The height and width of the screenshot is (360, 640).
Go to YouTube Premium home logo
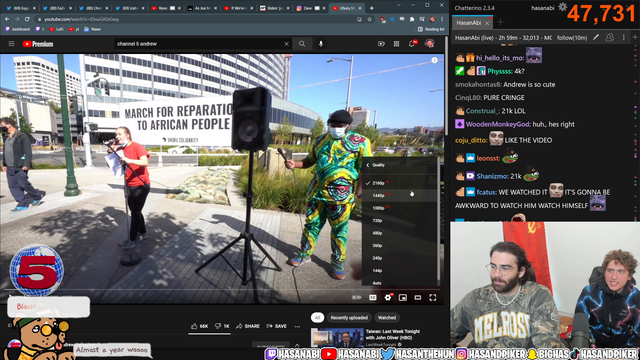pos(38,44)
